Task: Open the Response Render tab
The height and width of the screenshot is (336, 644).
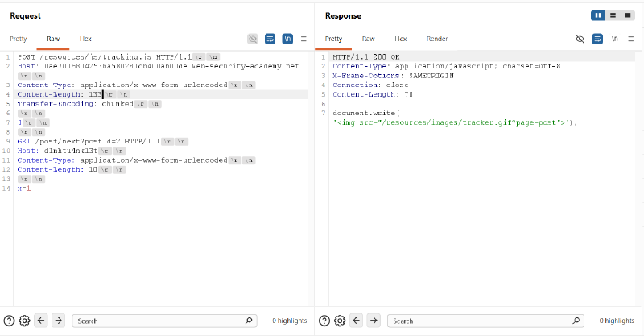Action: (437, 39)
